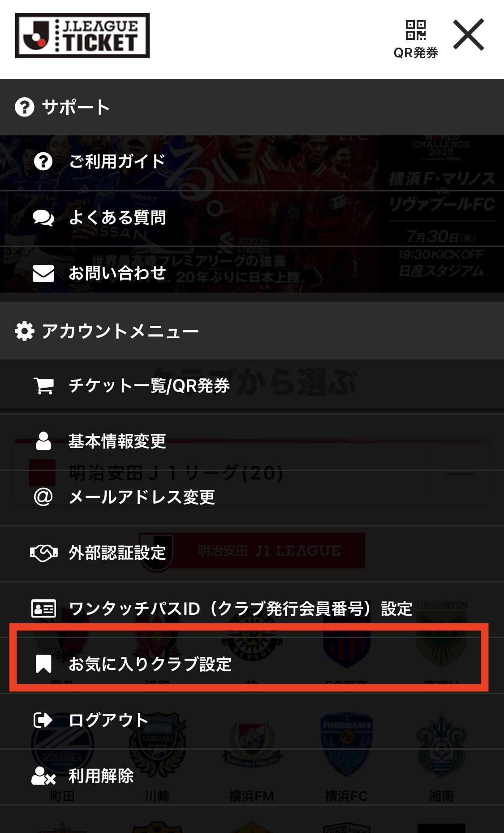This screenshot has width=504, height=833.
Task: Click the @ icon for メールアドレス変更
Action: pyautogui.click(x=43, y=497)
